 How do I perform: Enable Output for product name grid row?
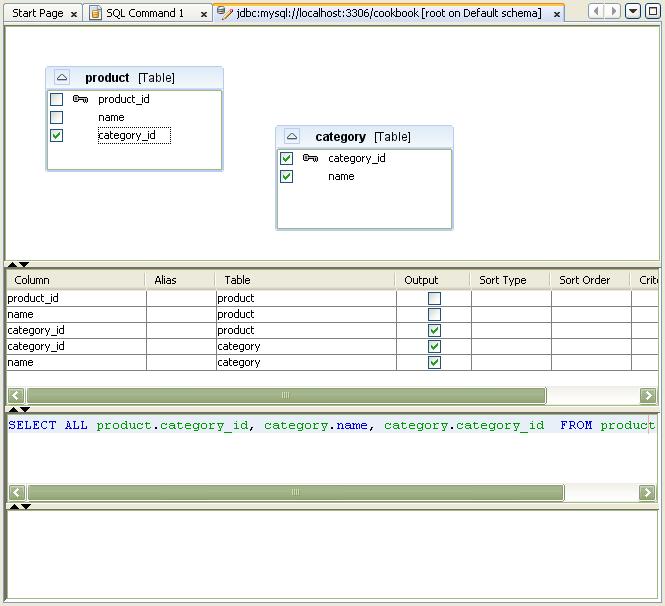tap(434, 314)
